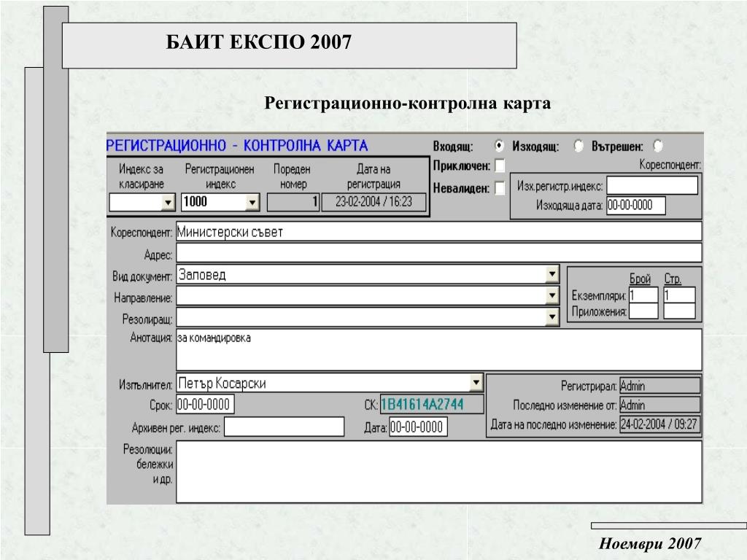Click the Последно изменение от Admin field
The image size is (747, 560).
(x=659, y=405)
